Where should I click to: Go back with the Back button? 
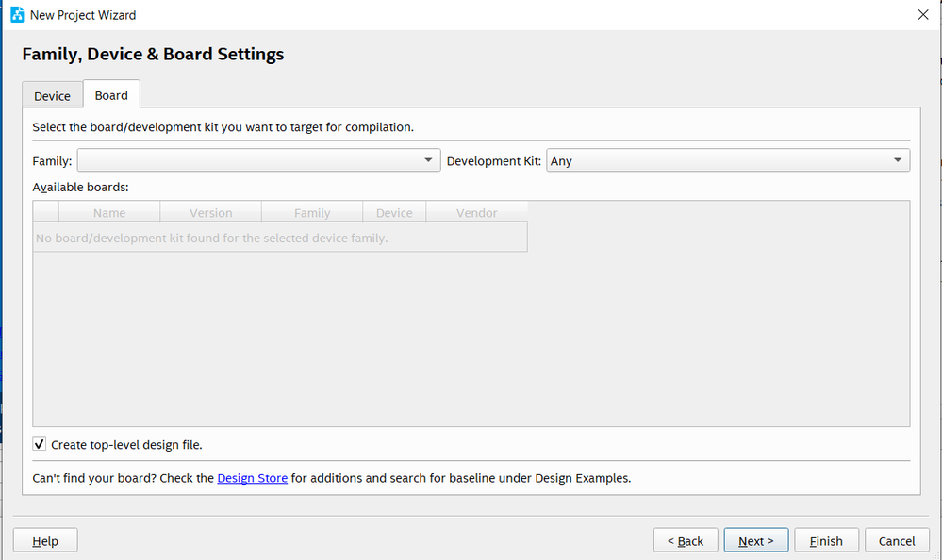[x=686, y=540]
